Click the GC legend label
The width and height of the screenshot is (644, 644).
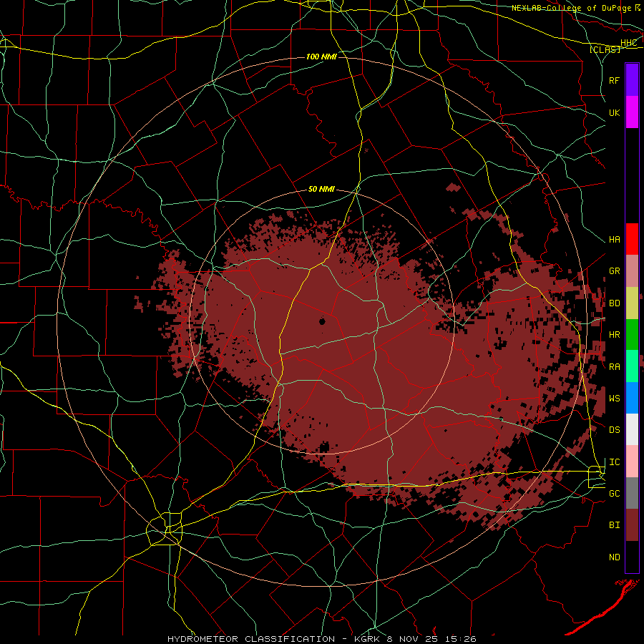(x=614, y=493)
